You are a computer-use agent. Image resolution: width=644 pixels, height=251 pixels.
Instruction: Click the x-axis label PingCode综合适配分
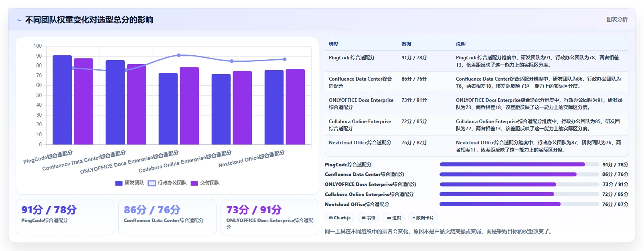(48, 157)
